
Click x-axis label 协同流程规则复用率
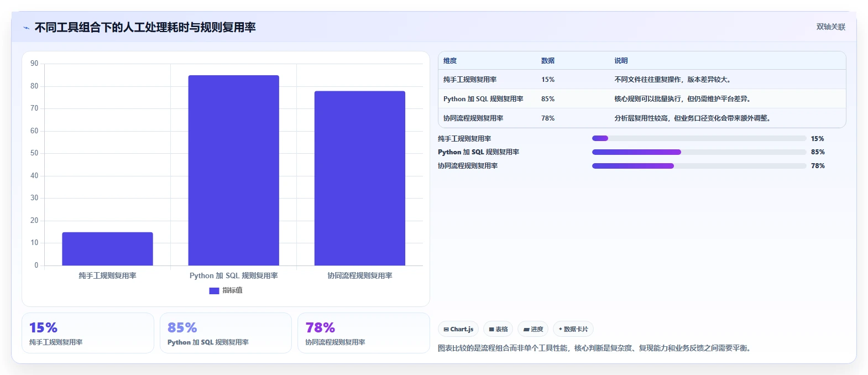[359, 275]
